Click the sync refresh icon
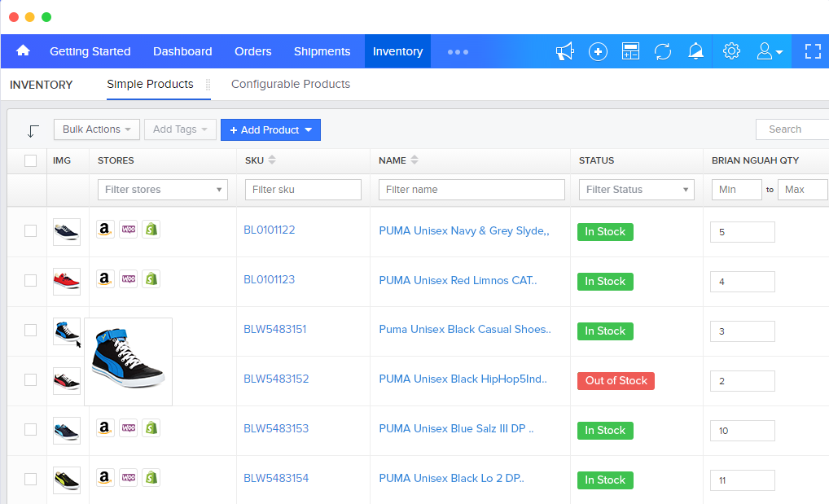This screenshot has width=829, height=504. coord(662,51)
